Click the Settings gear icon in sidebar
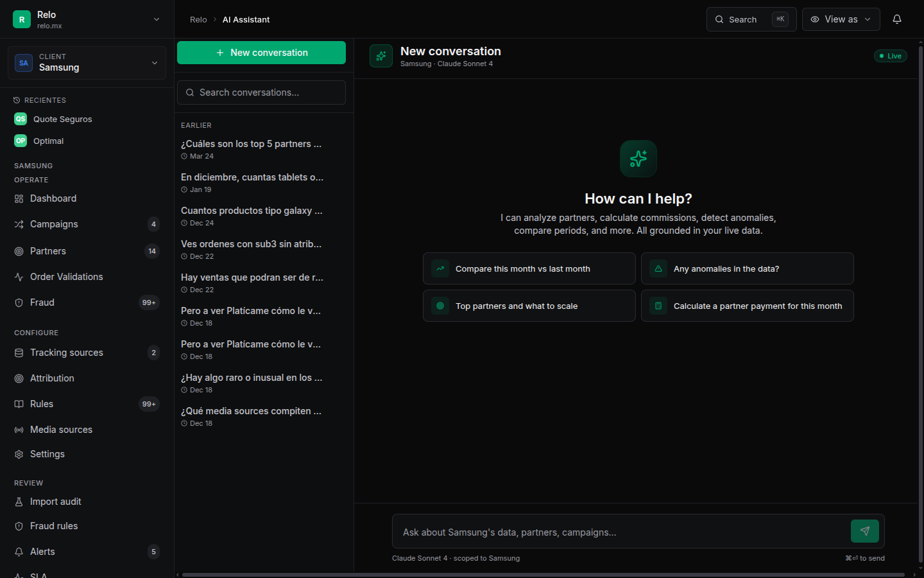 [19, 454]
